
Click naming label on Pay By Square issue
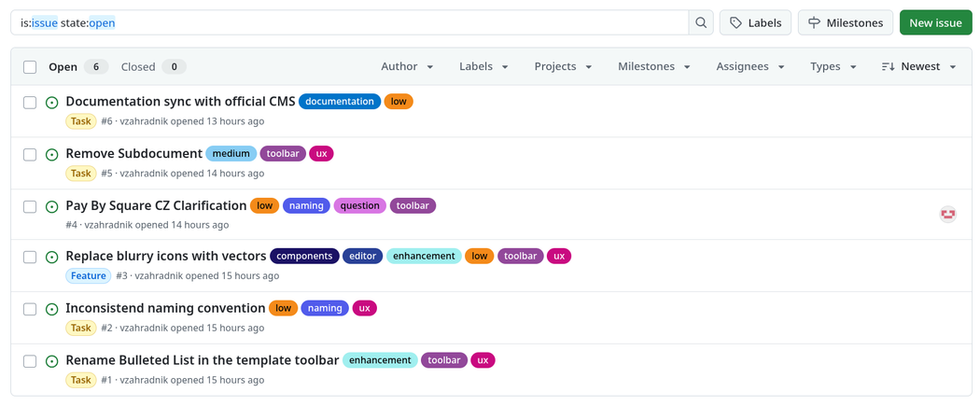click(x=306, y=205)
